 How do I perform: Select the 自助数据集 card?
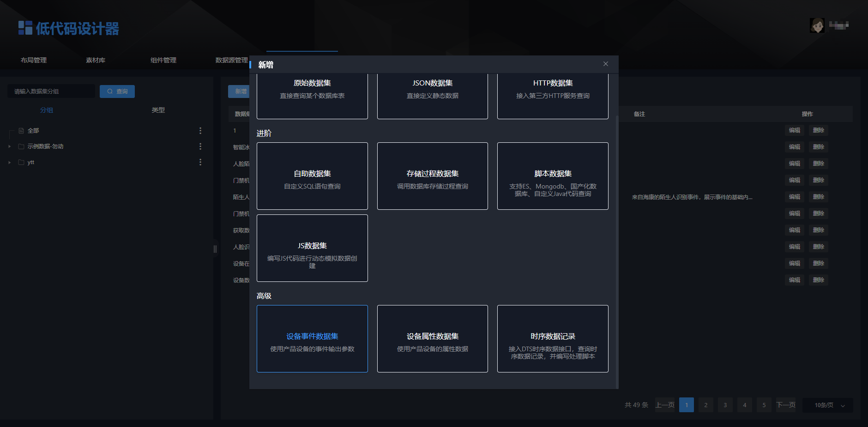click(x=312, y=176)
